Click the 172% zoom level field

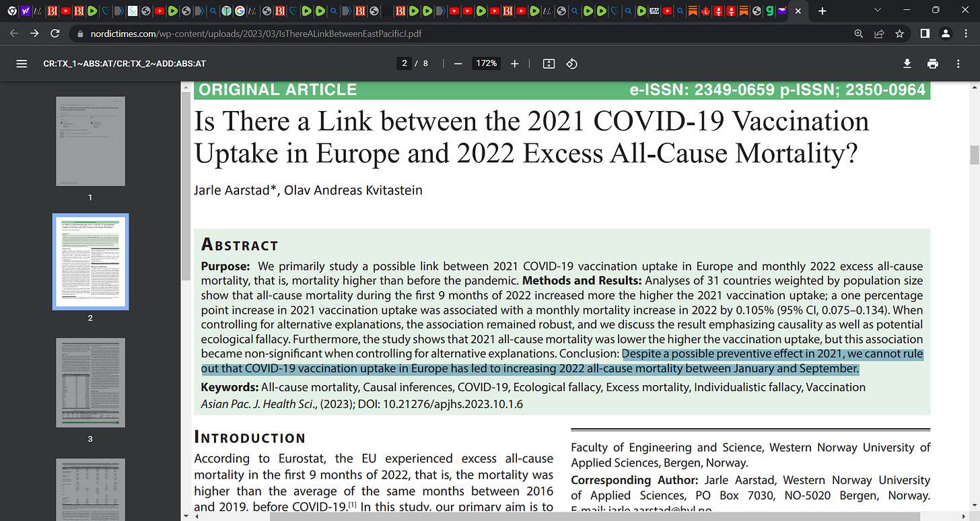[487, 63]
